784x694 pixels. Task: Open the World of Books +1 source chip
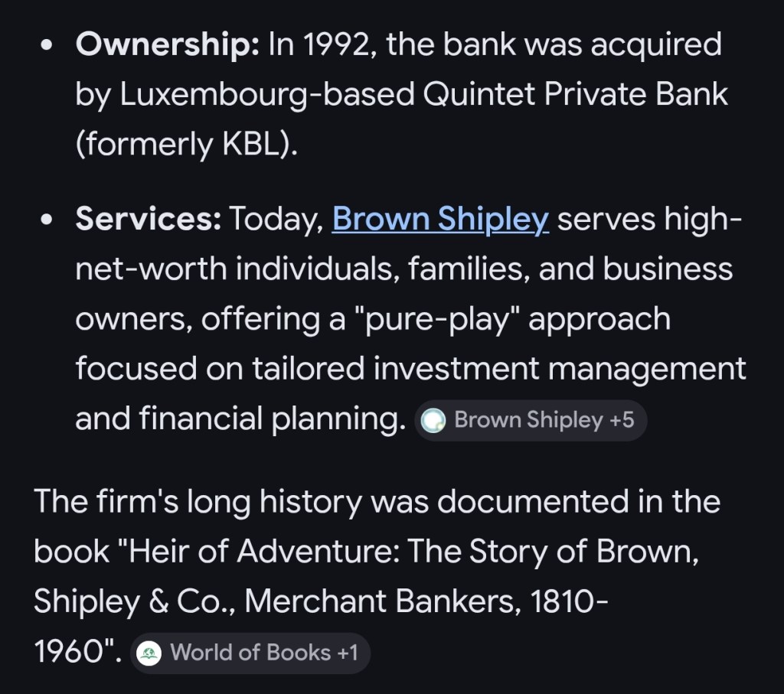coord(250,653)
